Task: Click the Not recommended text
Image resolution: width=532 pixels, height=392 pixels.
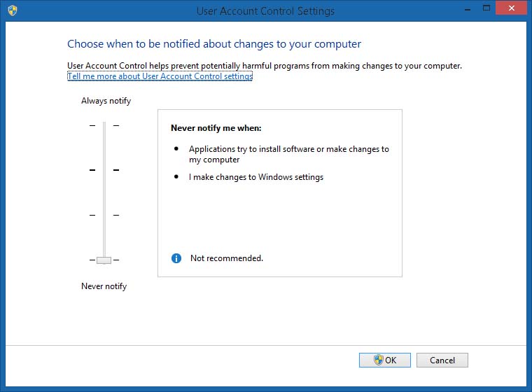Action: coord(227,258)
